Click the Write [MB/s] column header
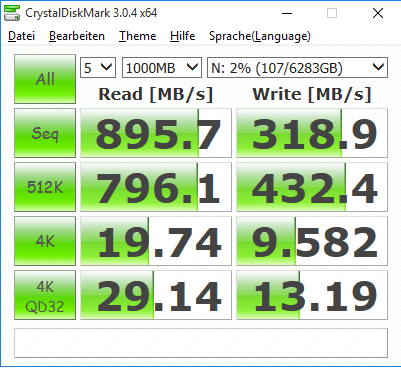 312,94
